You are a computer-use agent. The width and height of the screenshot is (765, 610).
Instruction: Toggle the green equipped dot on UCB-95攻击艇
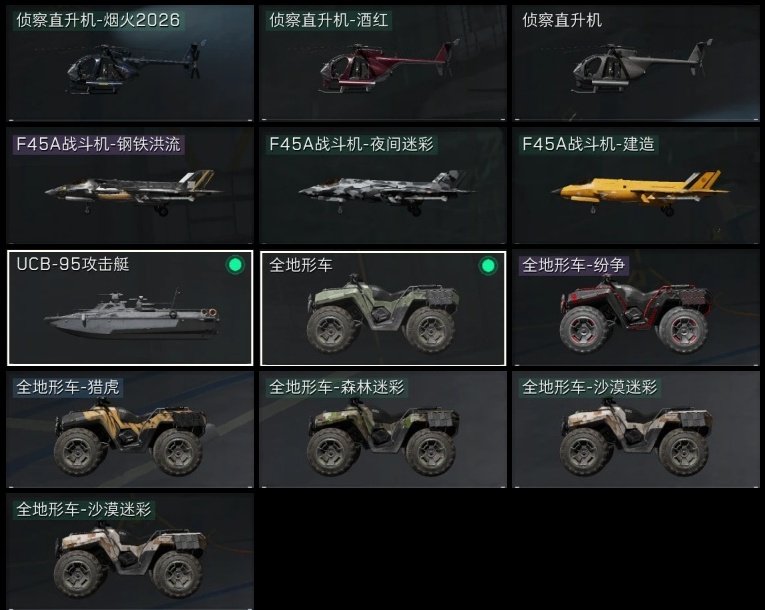point(235,265)
